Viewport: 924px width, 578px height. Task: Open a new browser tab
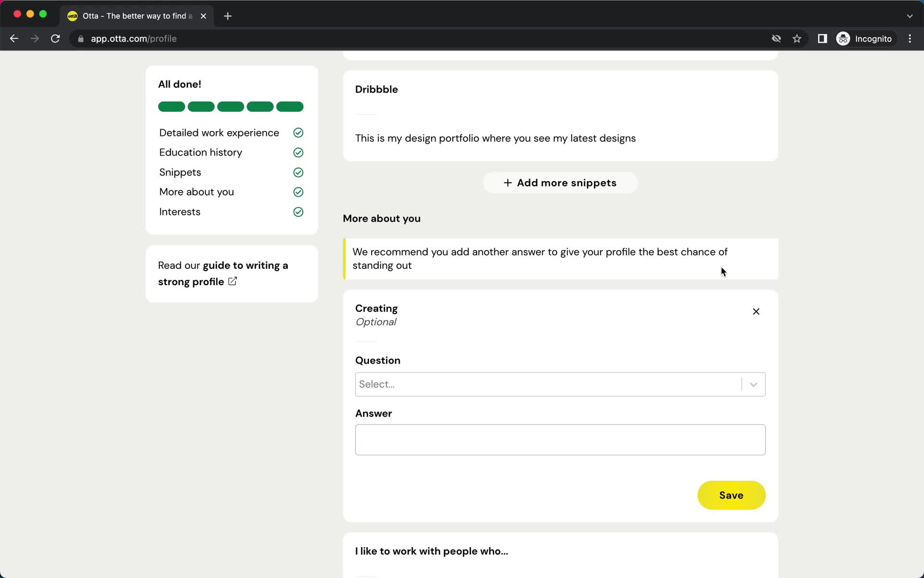228,16
